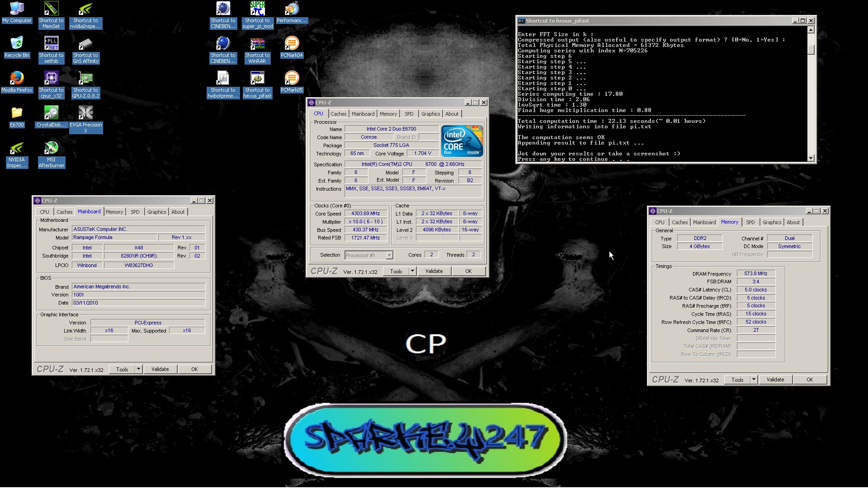
Task: Click Validate in Mainboard CPU-Z window
Action: point(160,369)
